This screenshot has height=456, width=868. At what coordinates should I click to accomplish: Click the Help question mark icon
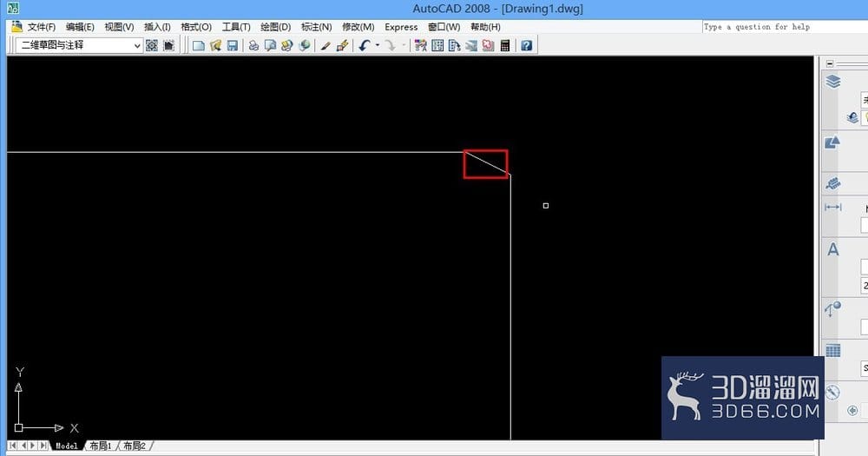click(x=527, y=45)
